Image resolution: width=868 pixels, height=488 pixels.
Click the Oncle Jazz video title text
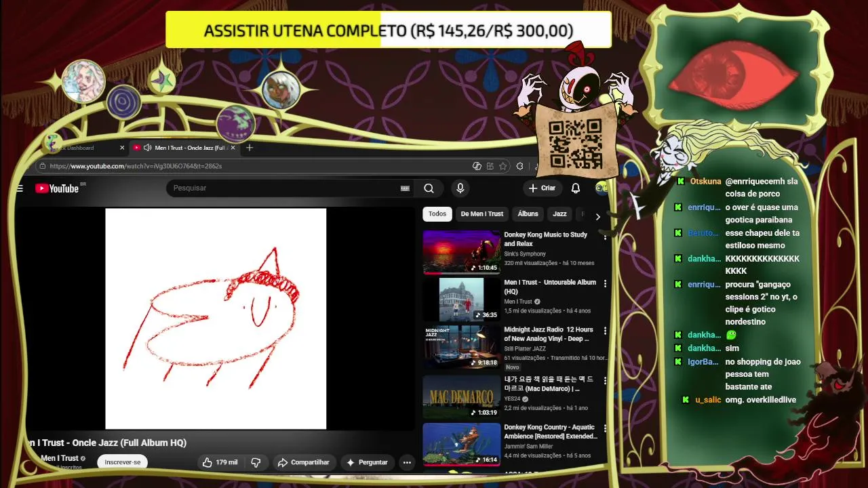106,443
